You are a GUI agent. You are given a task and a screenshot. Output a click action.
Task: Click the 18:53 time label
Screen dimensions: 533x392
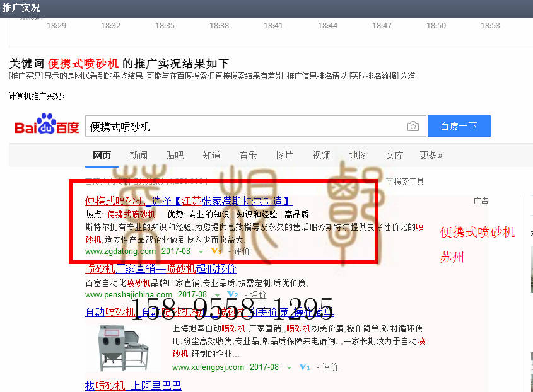point(490,25)
